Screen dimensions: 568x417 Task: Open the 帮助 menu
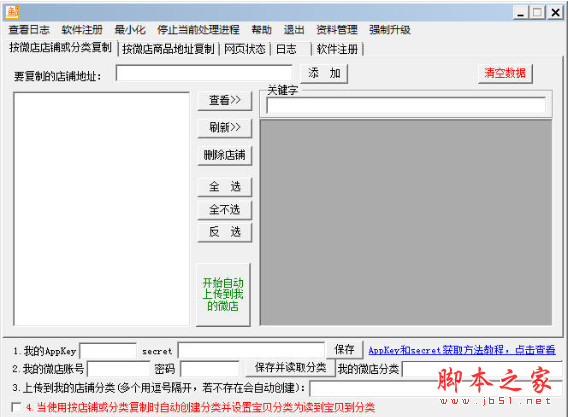pyautogui.click(x=261, y=30)
